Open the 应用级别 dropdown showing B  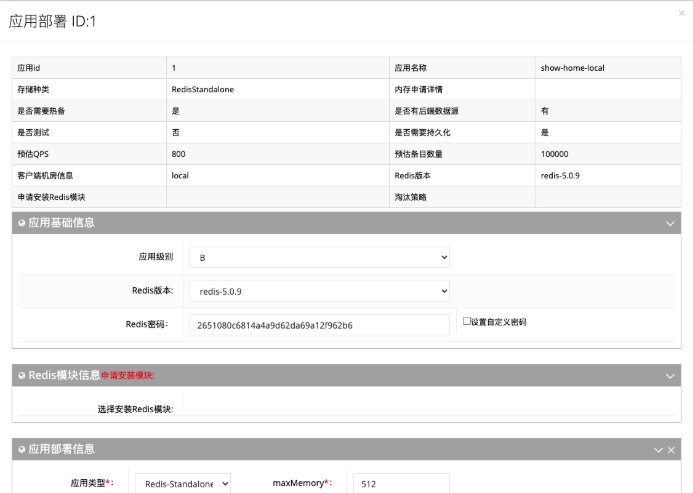click(319, 258)
